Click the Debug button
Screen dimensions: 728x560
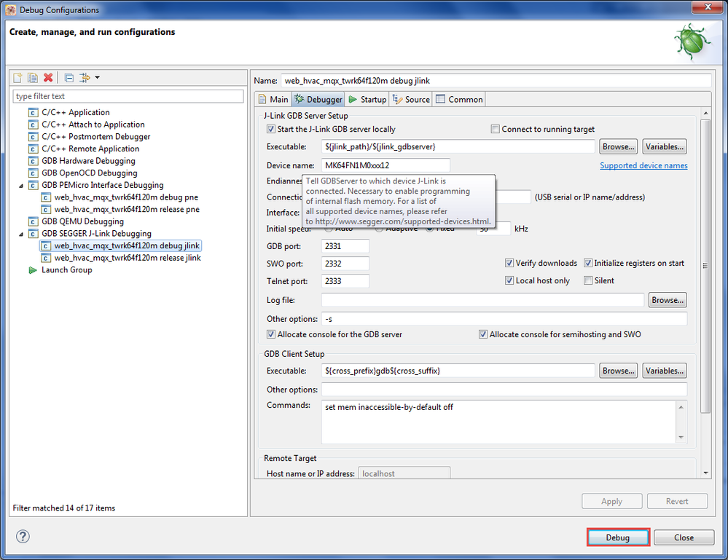617,537
